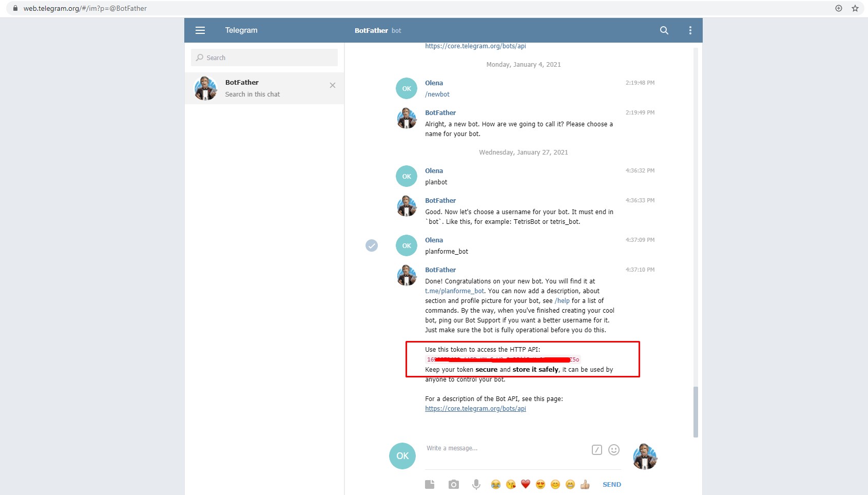868x495 pixels.
Task: Click BotFather avatar right of composer
Action: pyautogui.click(x=645, y=456)
